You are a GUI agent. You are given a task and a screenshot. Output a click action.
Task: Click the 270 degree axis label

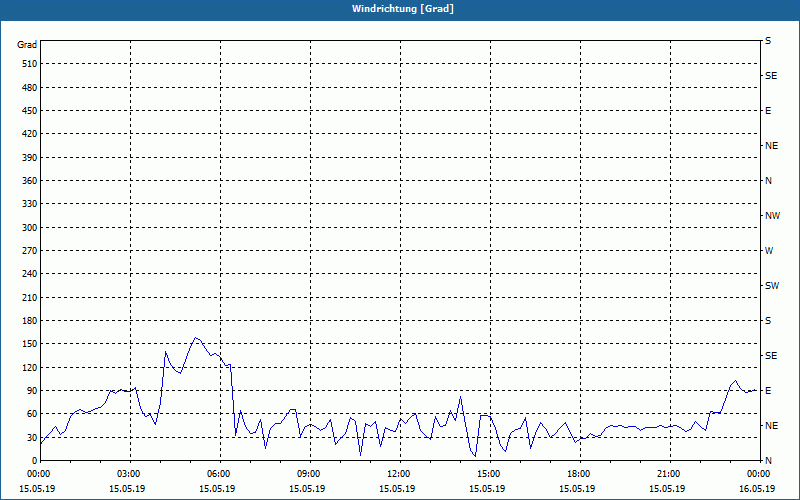30,251
